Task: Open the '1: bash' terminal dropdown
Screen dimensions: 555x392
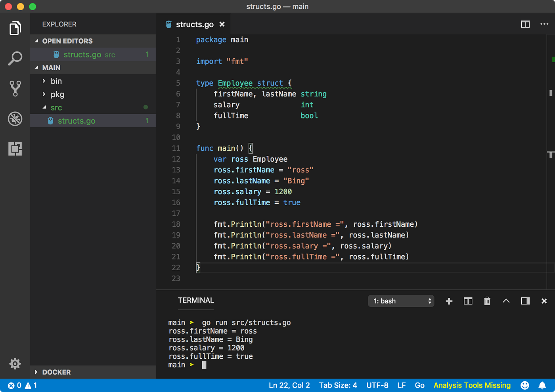Action: pos(401,301)
